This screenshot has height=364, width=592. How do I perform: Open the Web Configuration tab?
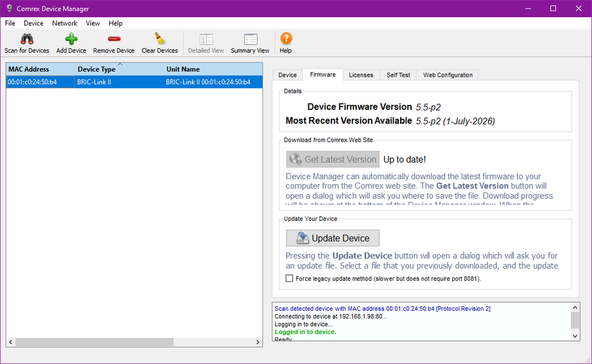[x=448, y=75]
